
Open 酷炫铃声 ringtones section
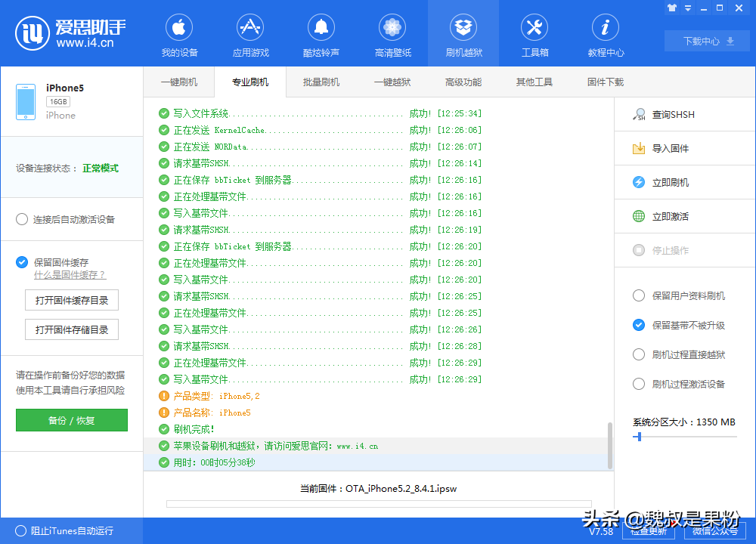point(321,36)
